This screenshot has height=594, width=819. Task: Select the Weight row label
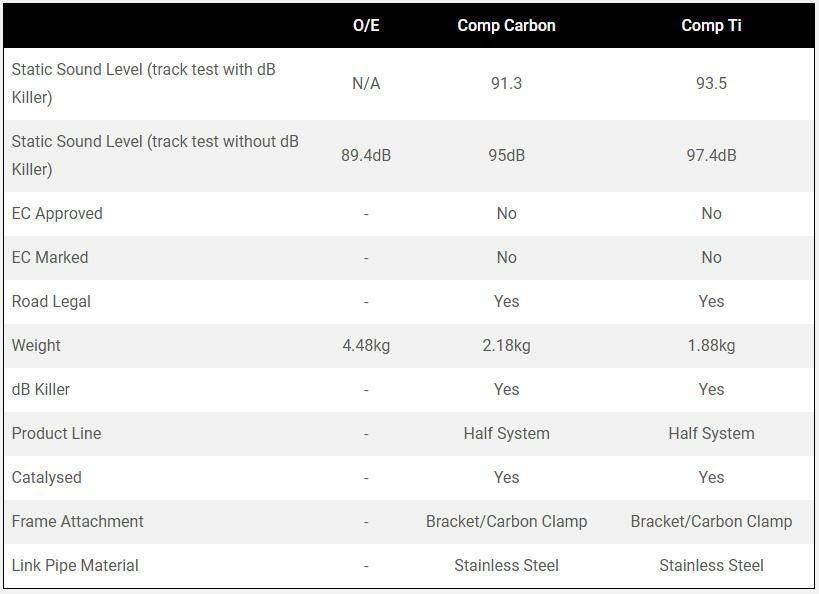tap(36, 345)
